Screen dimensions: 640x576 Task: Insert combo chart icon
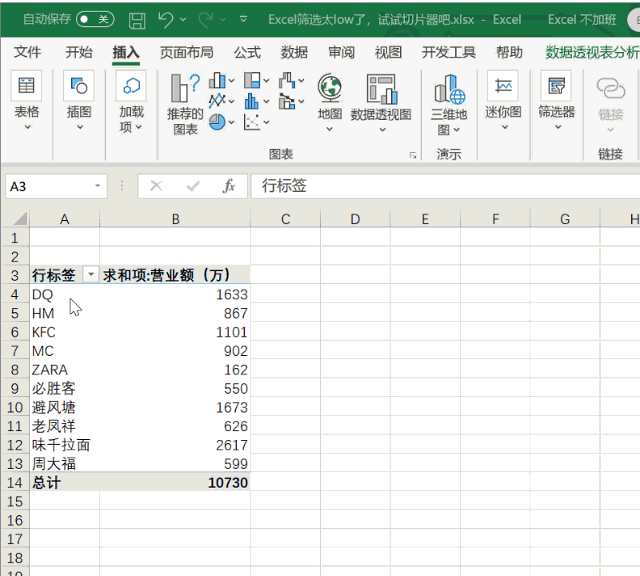pyautogui.click(x=287, y=101)
